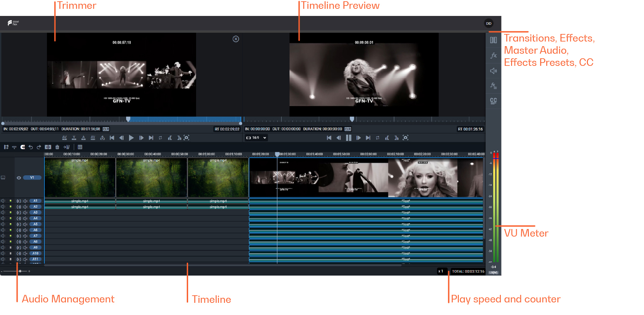Select the V1 track label
Screen dimensions: 644x315
[32, 177]
